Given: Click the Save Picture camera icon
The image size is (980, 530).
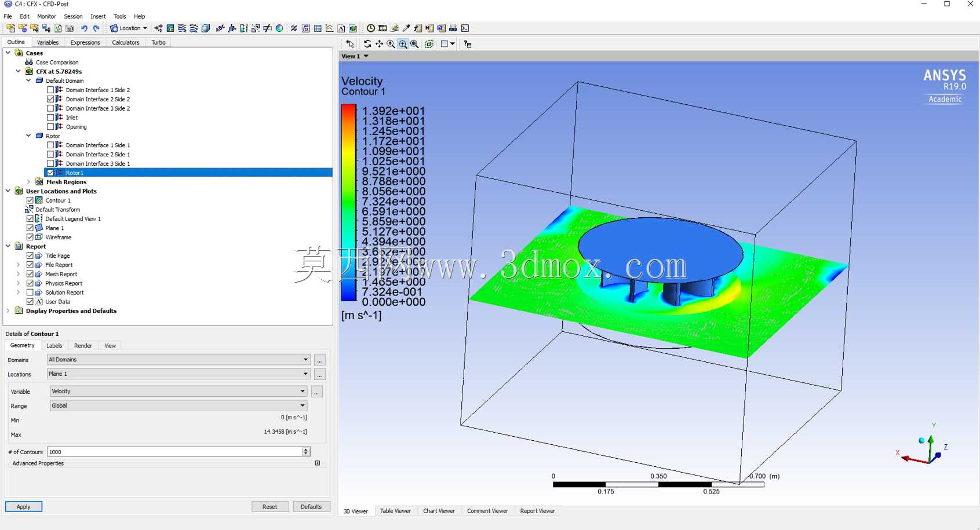Looking at the screenshot, I should pyautogui.click(x=70, y=28).
